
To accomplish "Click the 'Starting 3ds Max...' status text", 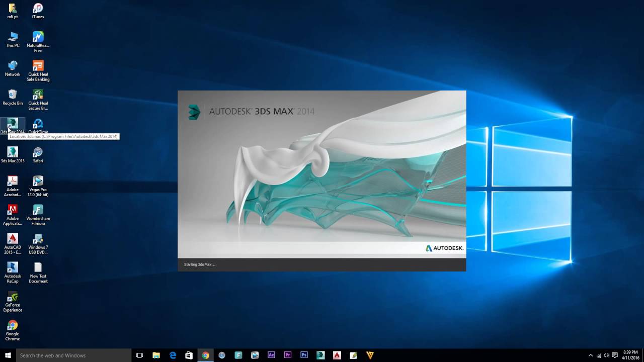I will 200,264.
